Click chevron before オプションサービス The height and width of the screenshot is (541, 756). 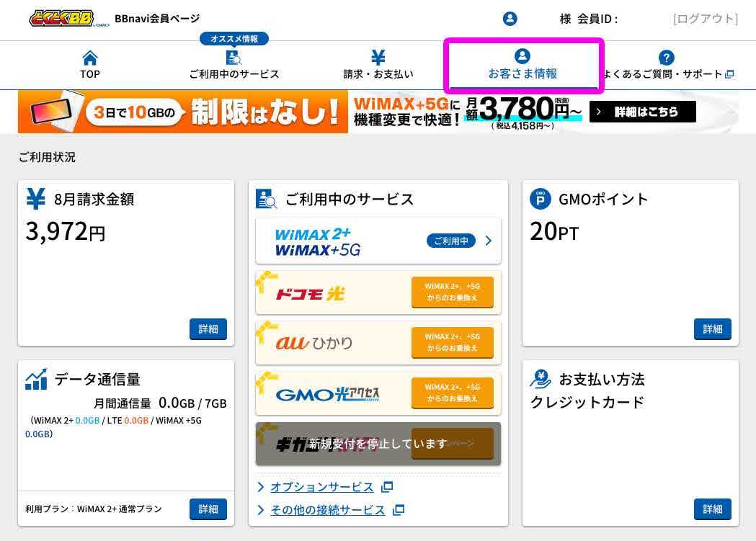click(x=261, y=487)
